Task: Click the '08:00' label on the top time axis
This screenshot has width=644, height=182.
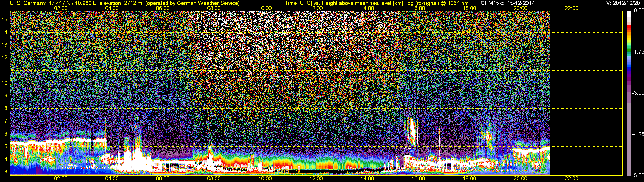Action: coord(214,8)
